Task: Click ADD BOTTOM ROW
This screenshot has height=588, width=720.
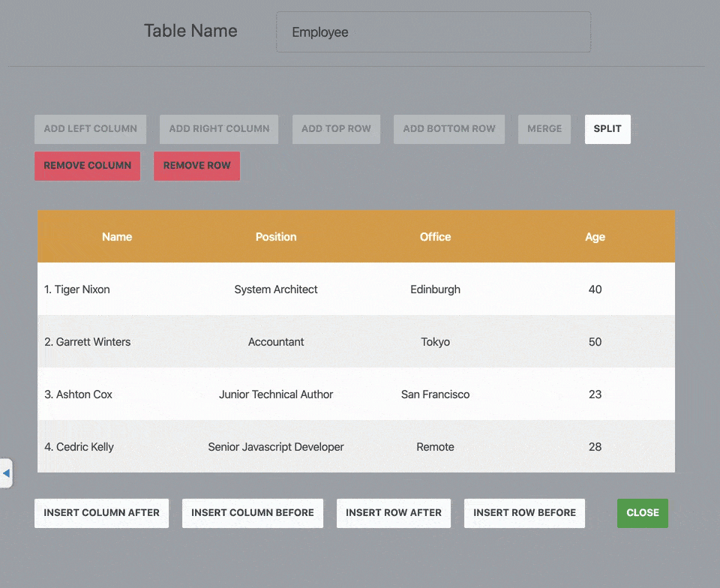Action: (x=448, y=129)
